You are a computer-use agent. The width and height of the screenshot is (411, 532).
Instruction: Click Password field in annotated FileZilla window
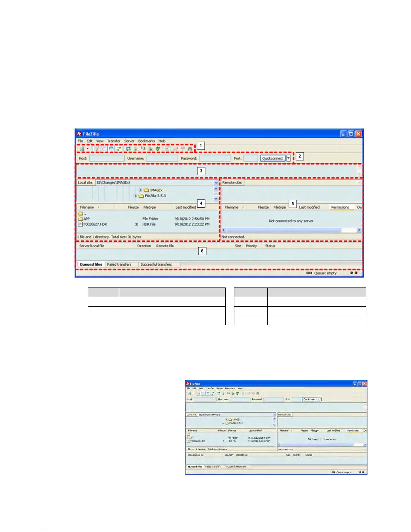tap(215, 159)
